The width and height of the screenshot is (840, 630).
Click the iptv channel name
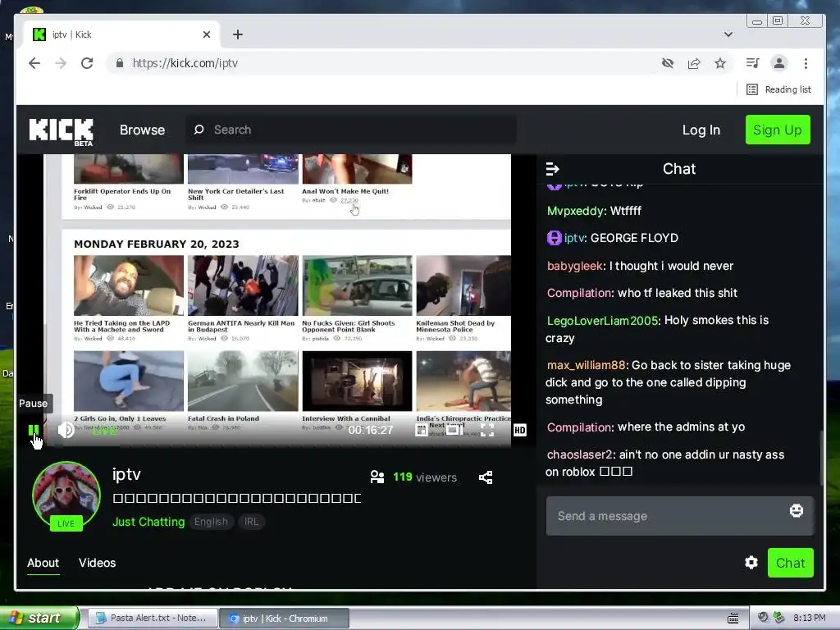pyautogui.click(x=126, y=474)
